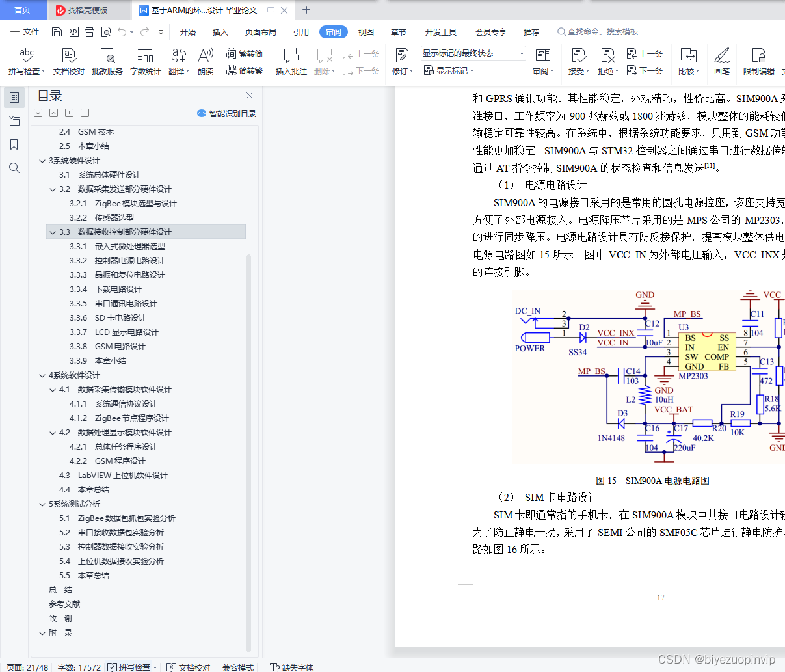Viewport: 785px width, 672px height.
Task: Open the search panel in the sidebar
Action: point(14,168)
